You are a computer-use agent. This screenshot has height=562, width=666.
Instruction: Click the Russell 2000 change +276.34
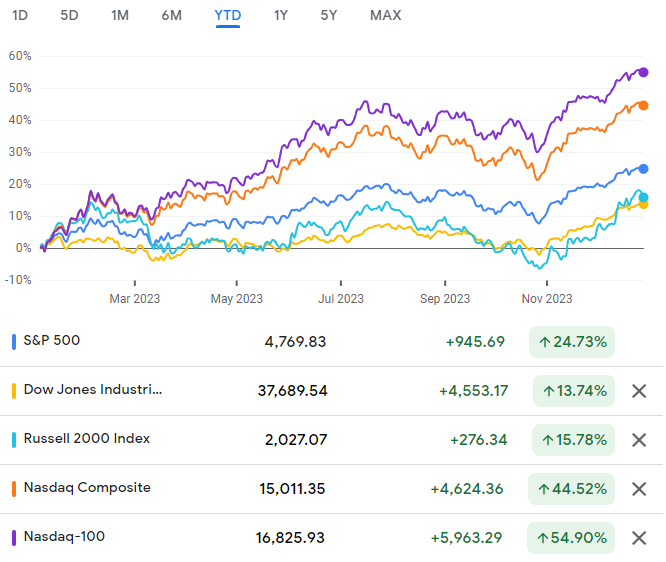point(479,440)
